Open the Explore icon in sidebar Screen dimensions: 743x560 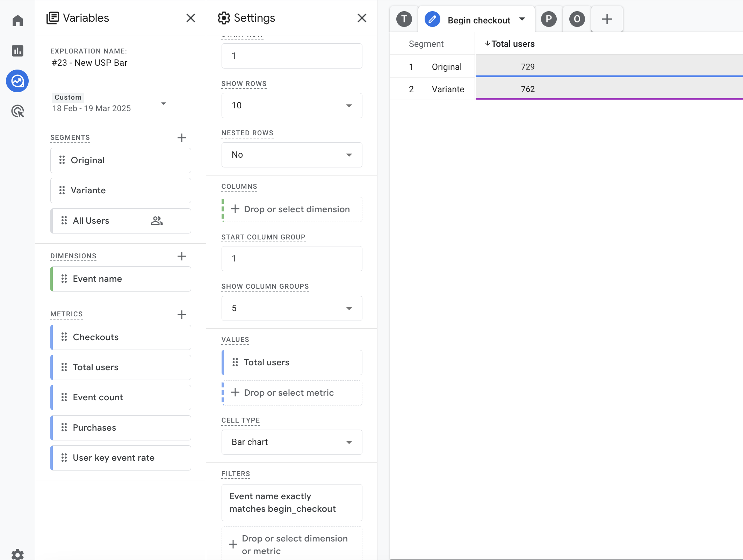click(17, 81)
